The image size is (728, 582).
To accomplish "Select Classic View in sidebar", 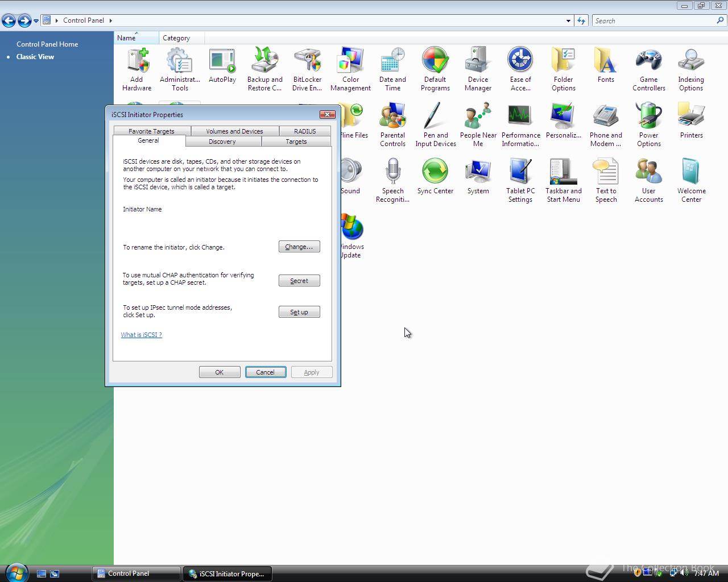I will (x=35, y=57).
